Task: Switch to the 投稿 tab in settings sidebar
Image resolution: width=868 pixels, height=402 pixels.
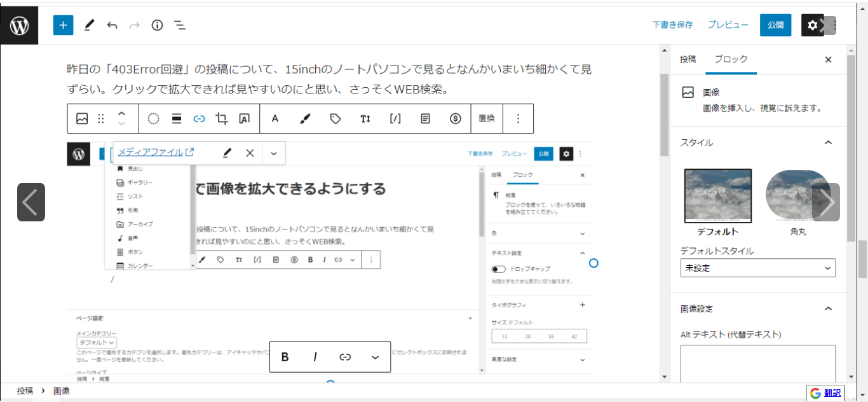Action: pyautogui.click(x=688, y=59)
